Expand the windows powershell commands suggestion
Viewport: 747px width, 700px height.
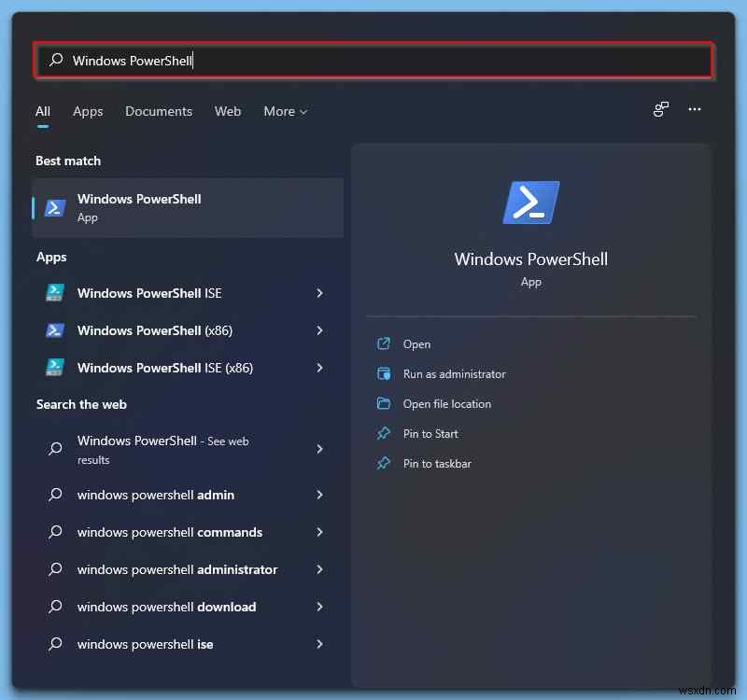pos(319,532)
